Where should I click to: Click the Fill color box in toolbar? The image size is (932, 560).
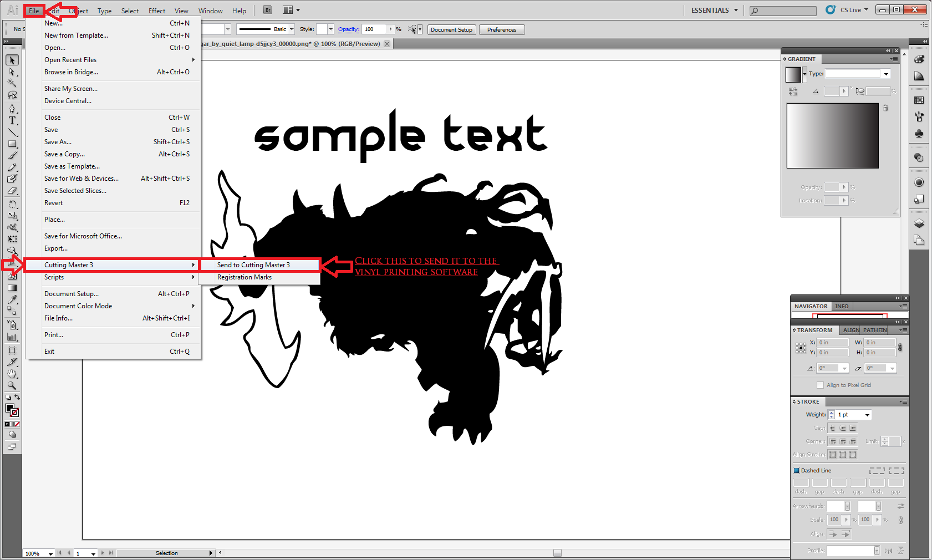point(9,408)
